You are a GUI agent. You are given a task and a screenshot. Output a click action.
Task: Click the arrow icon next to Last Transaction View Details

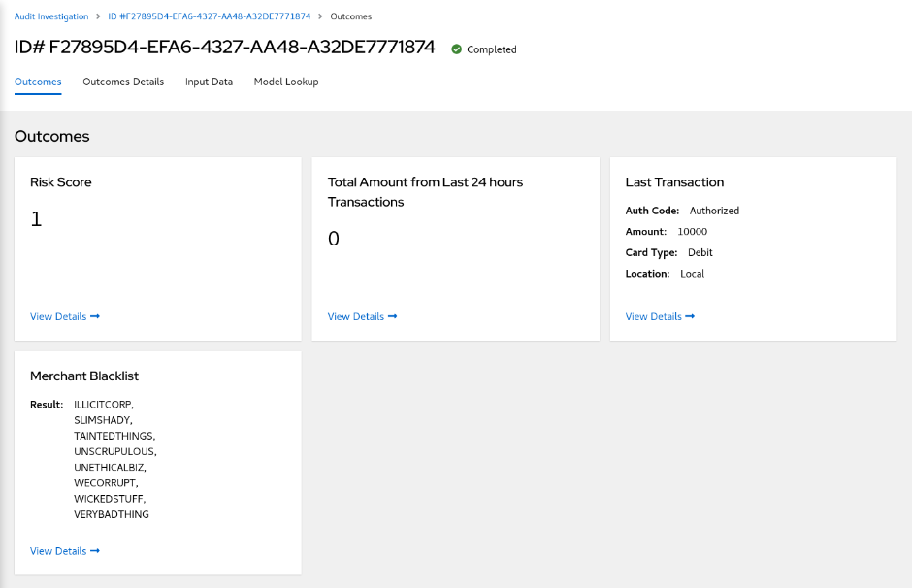click(x=688, y=316)
